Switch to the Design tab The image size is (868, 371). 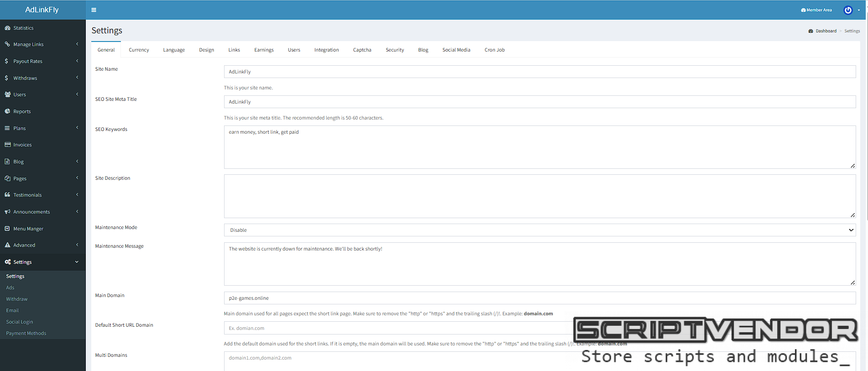(206, 50)
